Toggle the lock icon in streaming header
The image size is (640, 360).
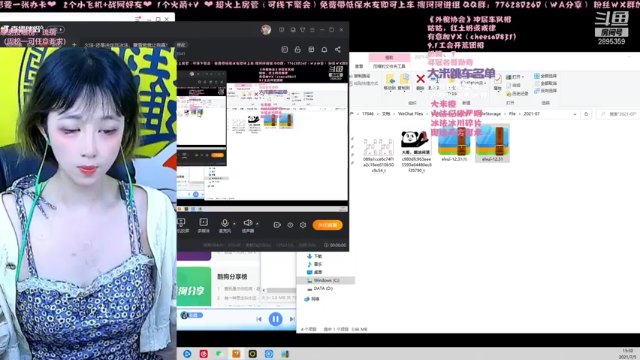click(x=298, y=49)
